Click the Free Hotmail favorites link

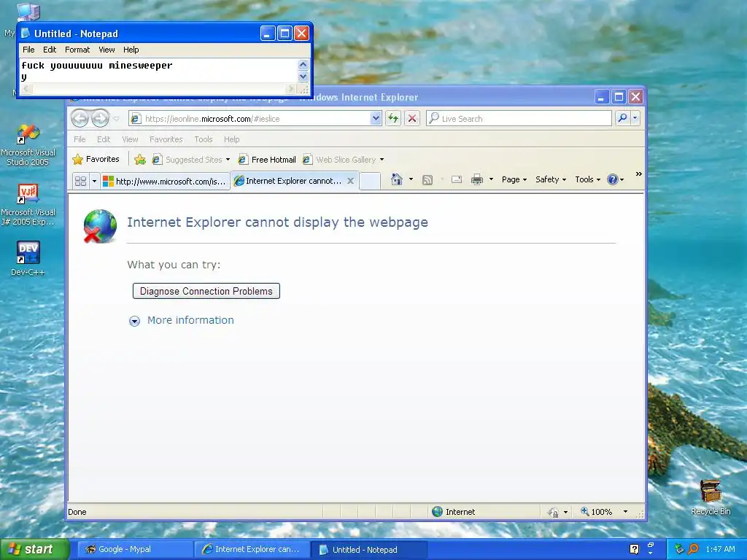pyautogui.click(x=267, y=160)
